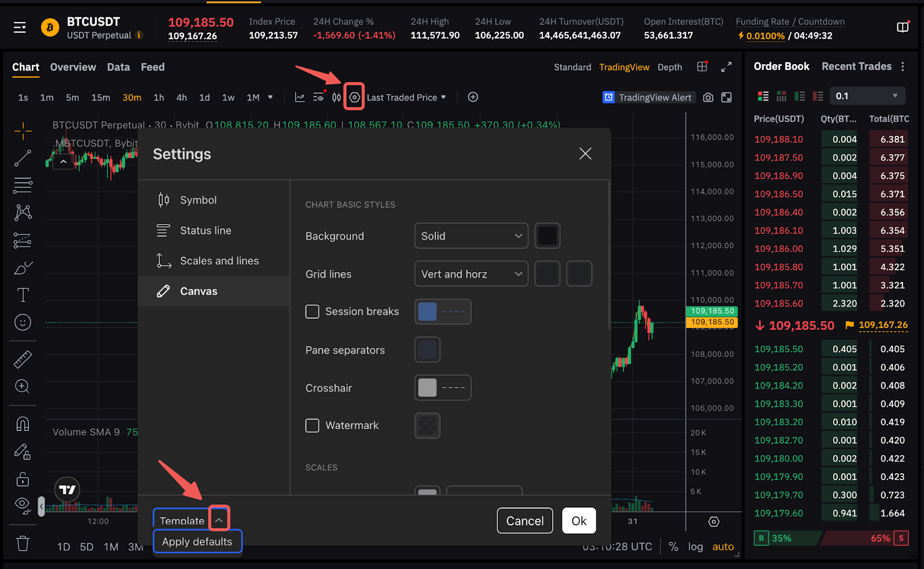Enable the Watermark checkbox

point(312,426)
